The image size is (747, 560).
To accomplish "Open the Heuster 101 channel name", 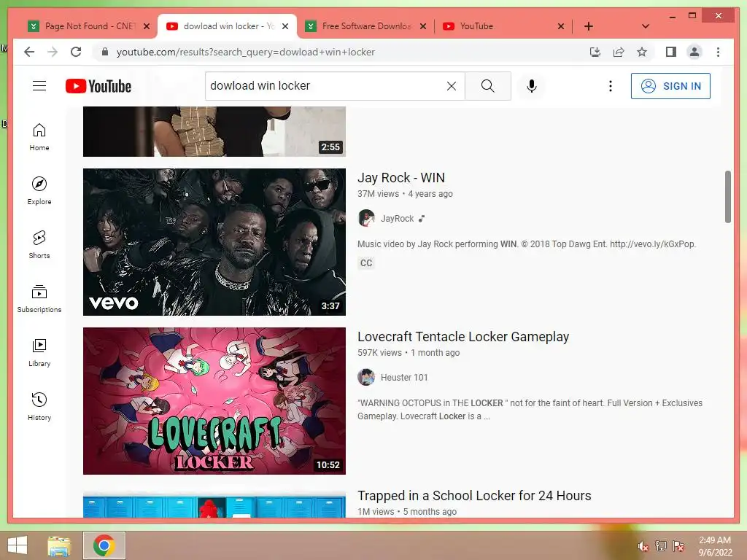I will point(404,378).
